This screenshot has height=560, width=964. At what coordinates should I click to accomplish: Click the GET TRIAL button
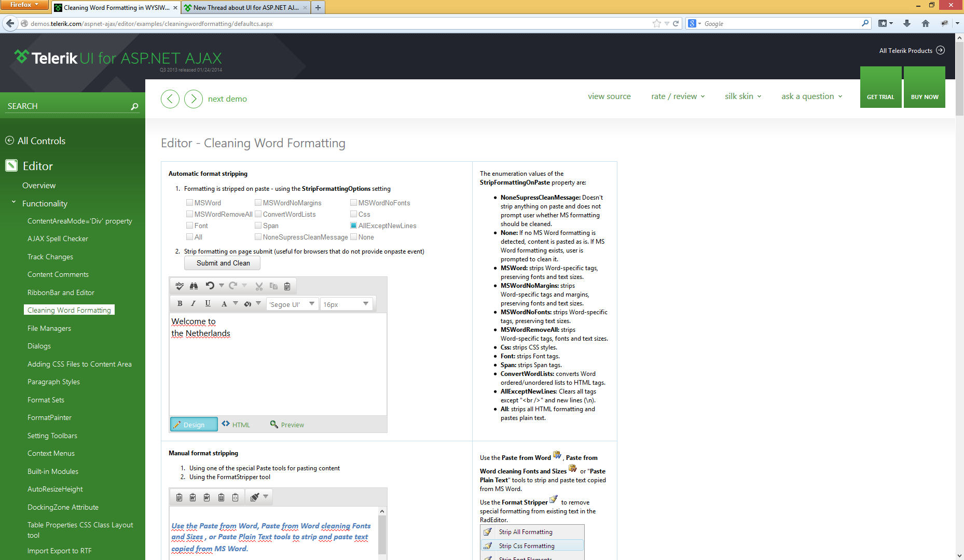[880, 87]
